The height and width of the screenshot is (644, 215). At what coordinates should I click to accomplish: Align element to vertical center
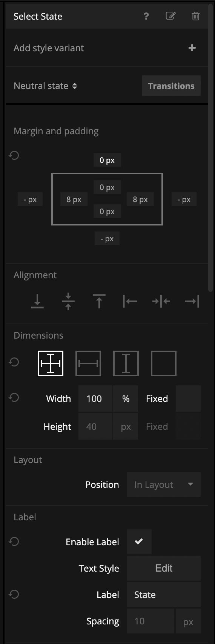point(68,301)
